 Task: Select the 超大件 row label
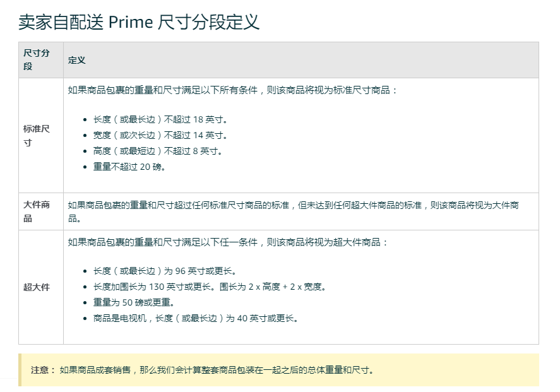(37, 287)
